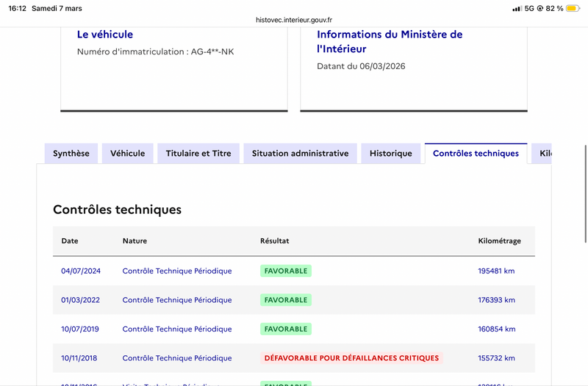Select the 195481 km mileage value
The image size is (588, 386).
496,271
